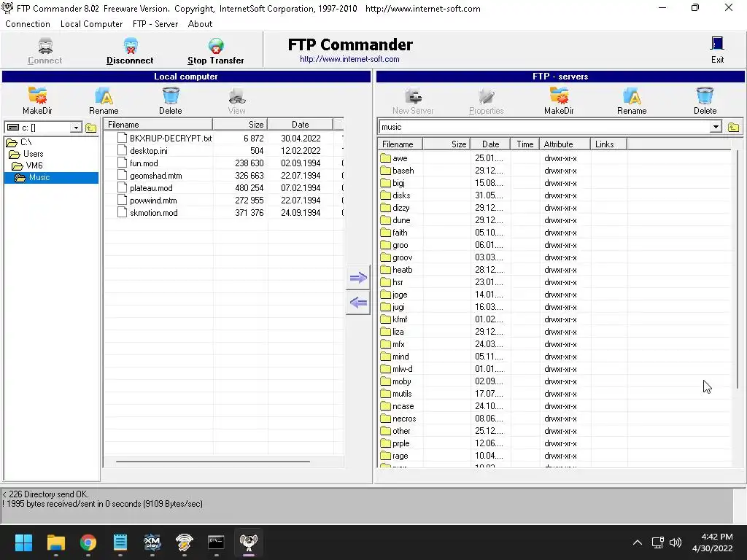Launch Chrome from the taskbar
The width and height of the screenshot is (747, 560).
88,542
